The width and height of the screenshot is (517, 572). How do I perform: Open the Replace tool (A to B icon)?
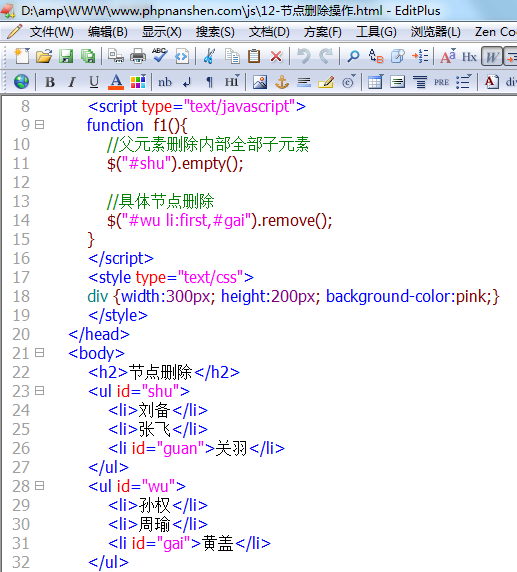(376, 57)
